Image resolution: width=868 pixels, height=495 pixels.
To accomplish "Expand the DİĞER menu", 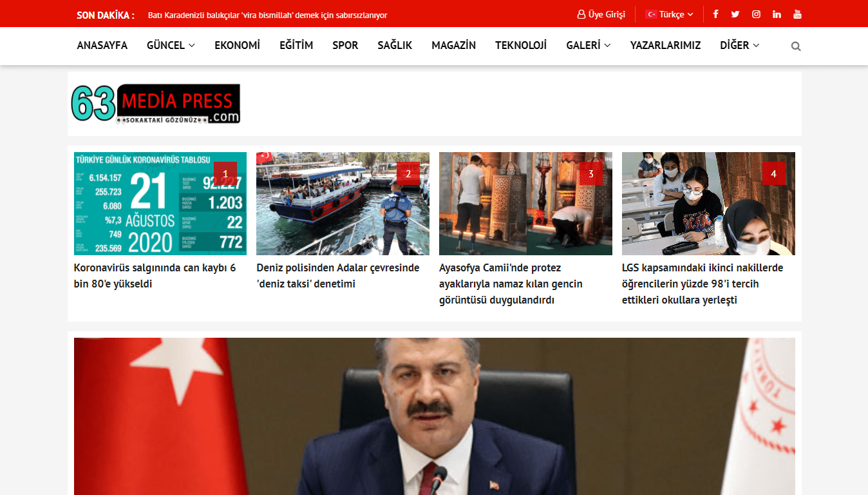I will coord(739,45).
